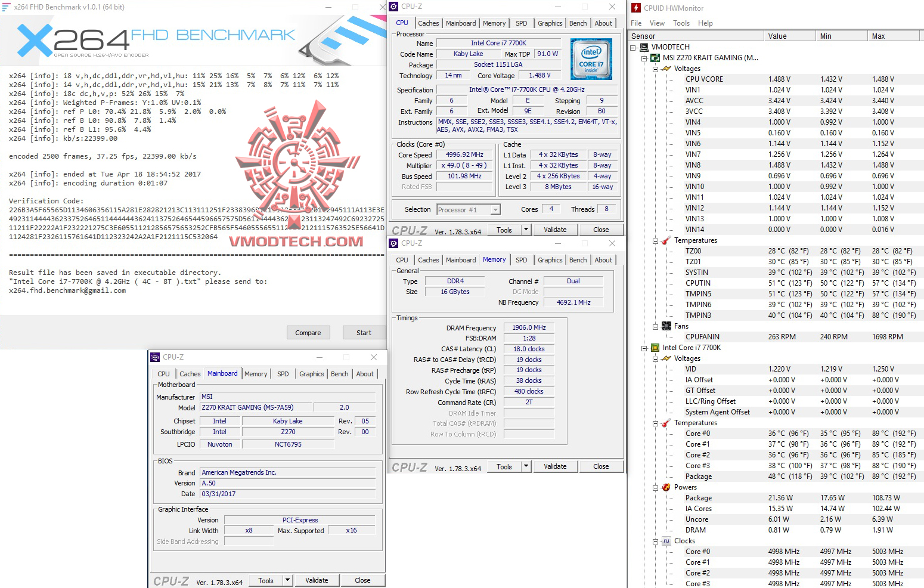Click the CPU-Z icon on the Mainboard window
924x588 pixels.
point(154,357)
